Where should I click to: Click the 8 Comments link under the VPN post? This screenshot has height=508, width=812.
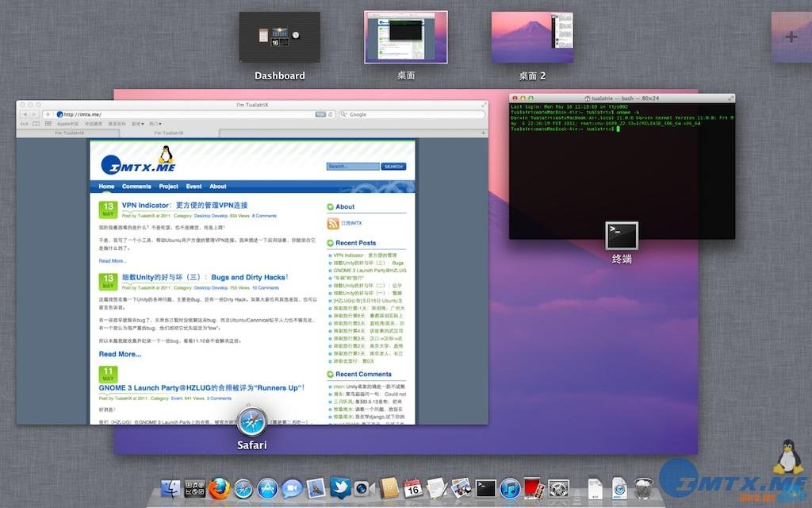[265, 216]
